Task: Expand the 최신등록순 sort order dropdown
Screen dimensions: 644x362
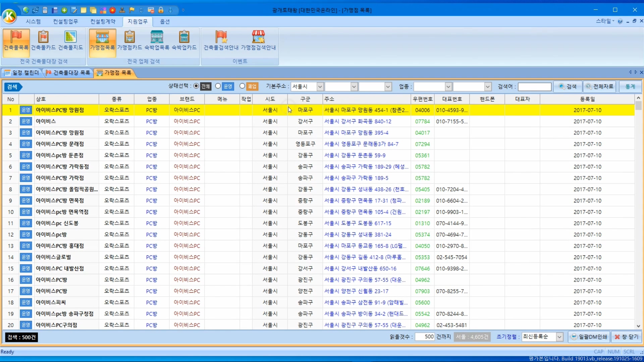Action: click(559, 337)
